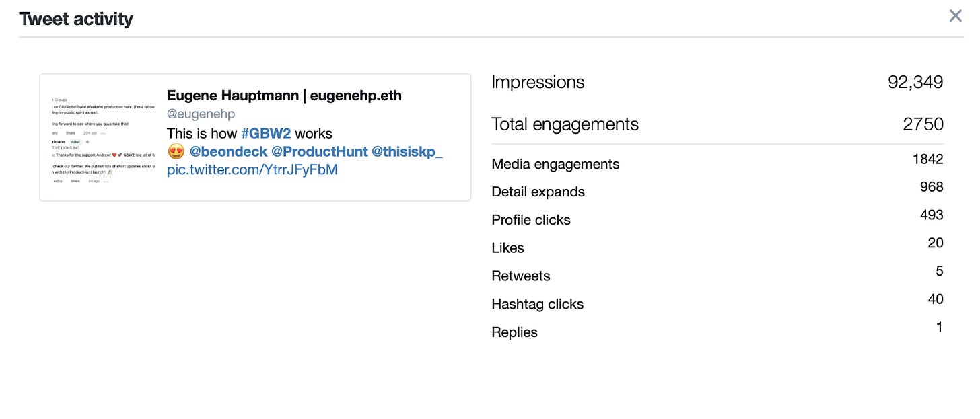Screen dimensions: 980x419
Task: Close the Tweet activity dialog
Action: (x=955, y=15)
